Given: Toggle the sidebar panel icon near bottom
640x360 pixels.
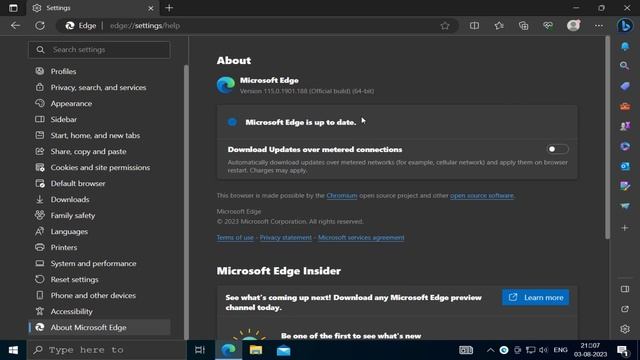Looking at the screenshot, I should [x=624, y=289].
